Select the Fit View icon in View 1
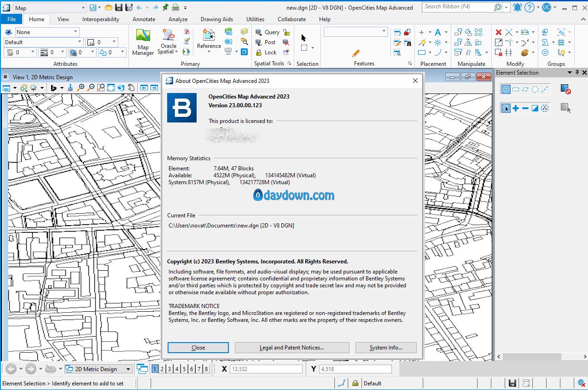 coord(111,87)
